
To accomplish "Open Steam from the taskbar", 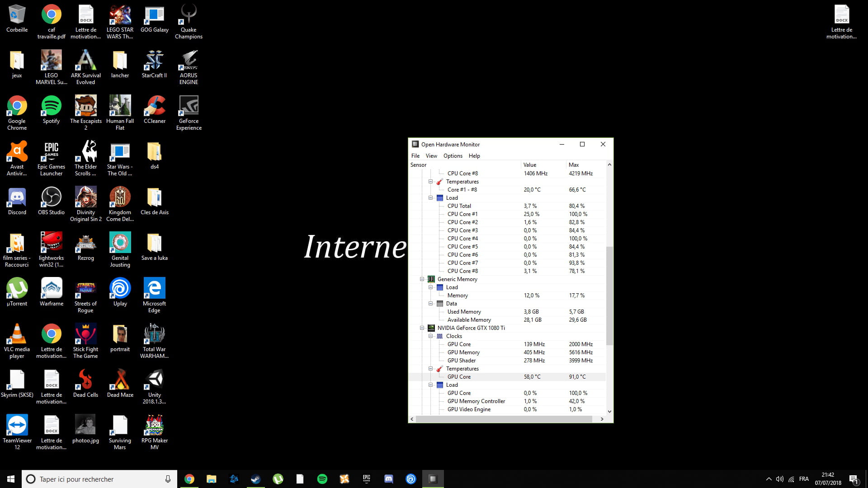I will (x=256, y=479).
